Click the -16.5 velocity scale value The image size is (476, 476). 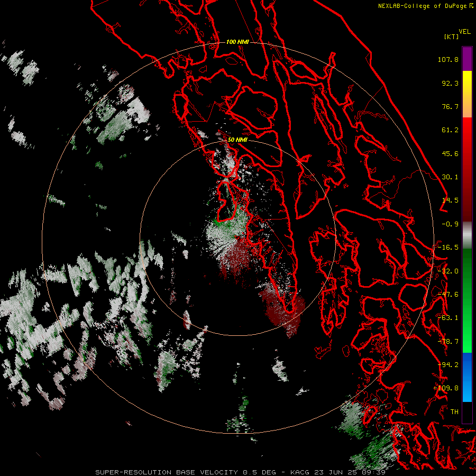[448, 248]
